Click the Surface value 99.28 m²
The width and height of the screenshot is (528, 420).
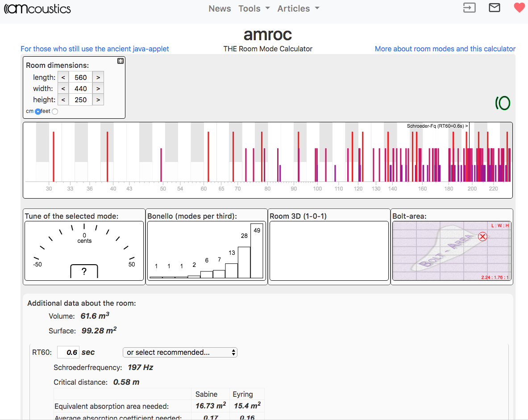[99, 330]
